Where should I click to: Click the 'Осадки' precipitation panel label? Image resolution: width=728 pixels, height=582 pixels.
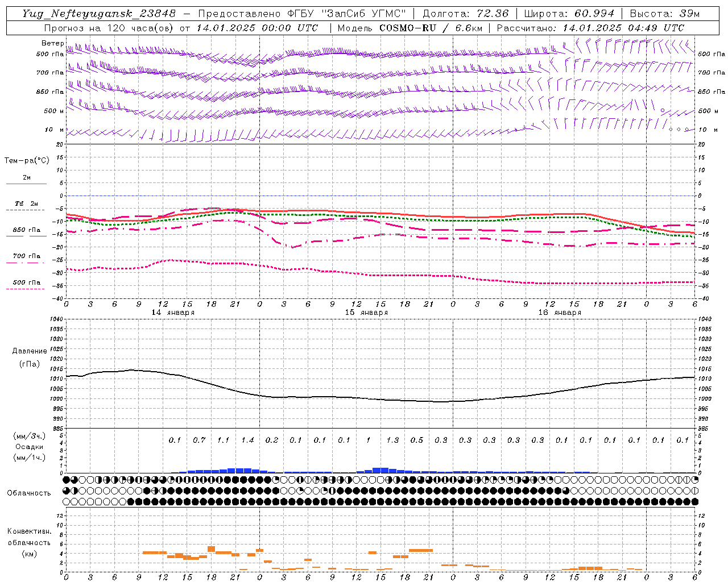(29, 447)
